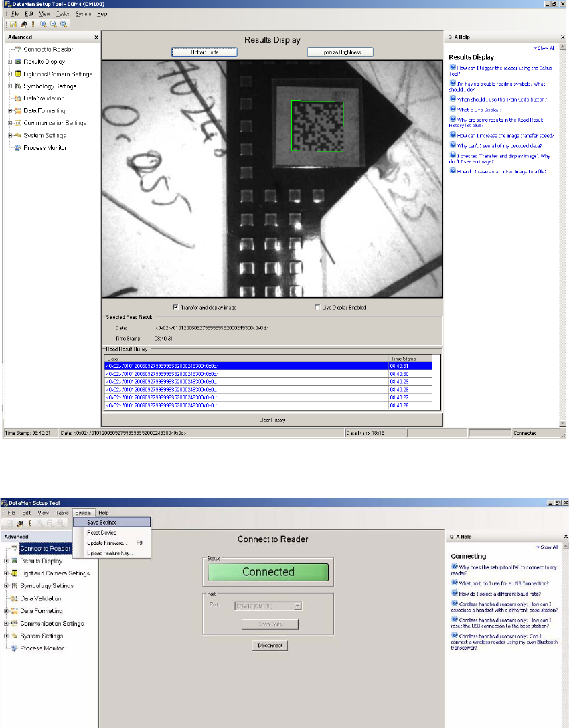Uncheck Transfer and display image checkbox
Screen dimensions: 569x728
tap(175, 307)
